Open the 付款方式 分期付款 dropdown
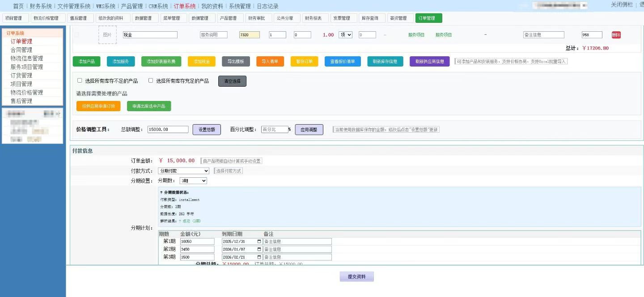Viewport: 644px width, 297px height. 184,171
